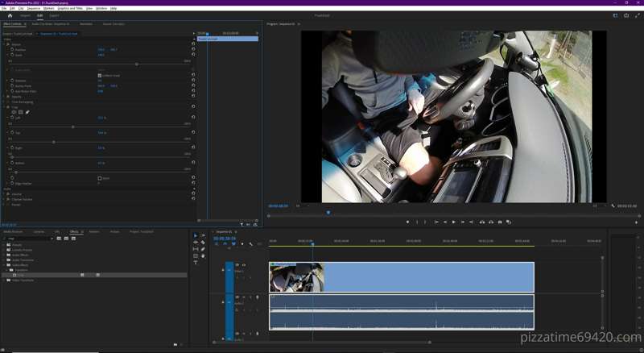Switch to the Import workspace

[x=25, y=15]
